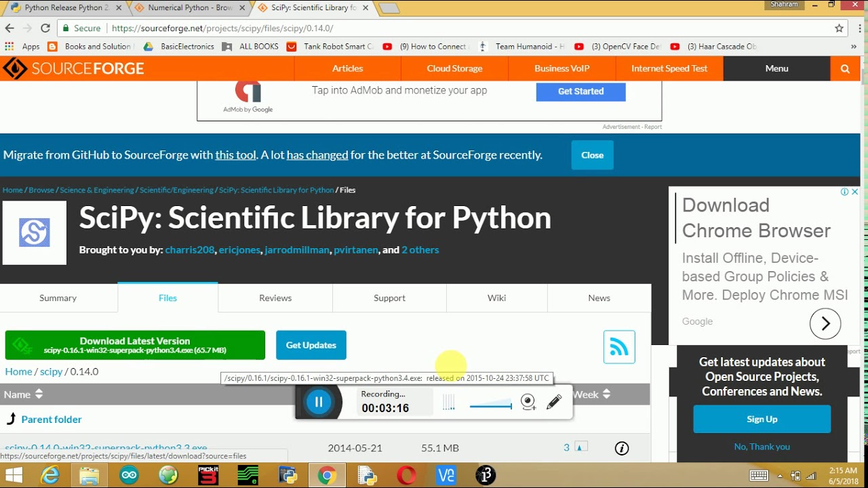Click the browser back arrow

(x=9, y=28)
